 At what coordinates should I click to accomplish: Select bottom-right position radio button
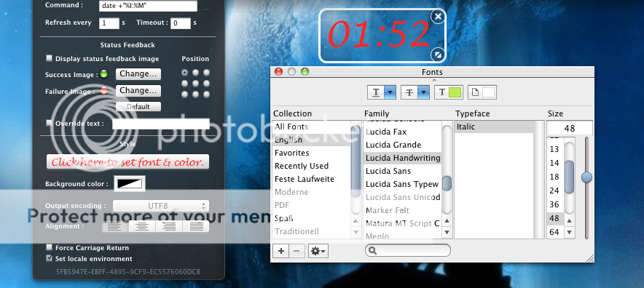tap(206, 95)
